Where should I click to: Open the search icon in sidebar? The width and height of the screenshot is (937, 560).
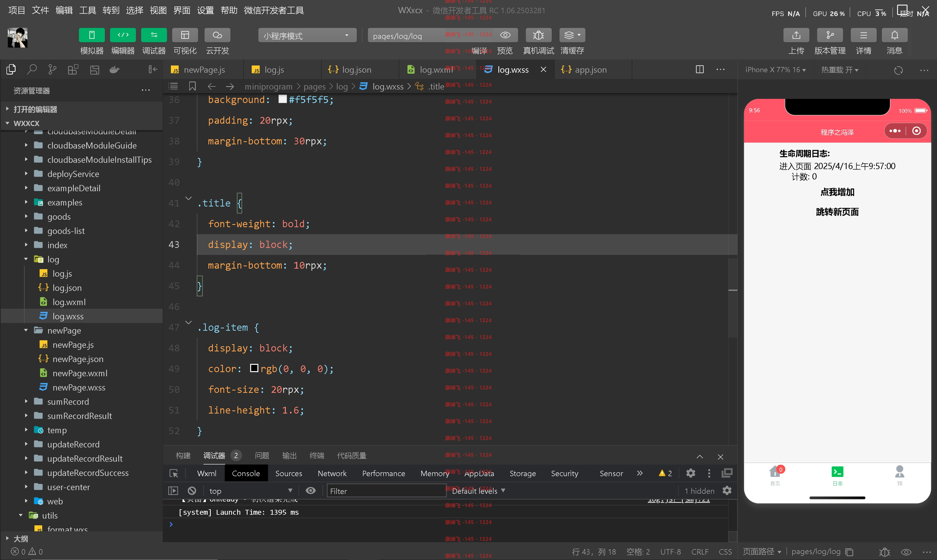32,69
